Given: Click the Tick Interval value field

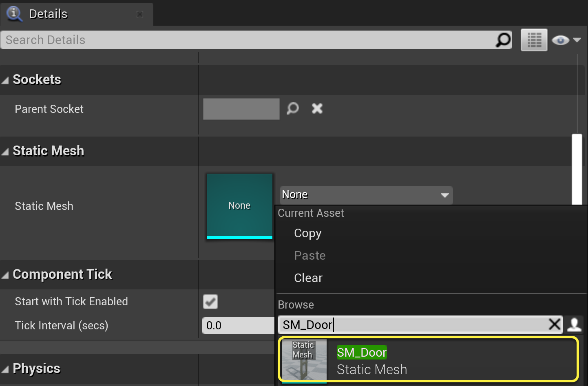Looking at the screenshot, I should point(238,325).
